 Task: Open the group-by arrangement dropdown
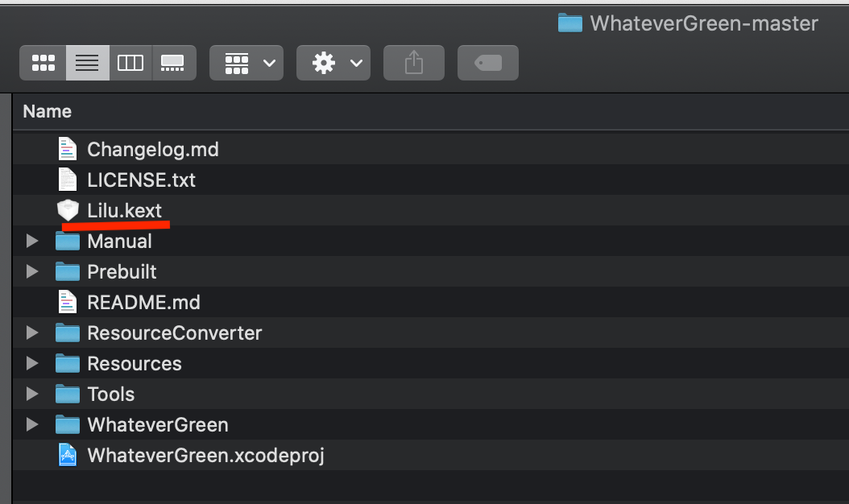tap(246, 63)
